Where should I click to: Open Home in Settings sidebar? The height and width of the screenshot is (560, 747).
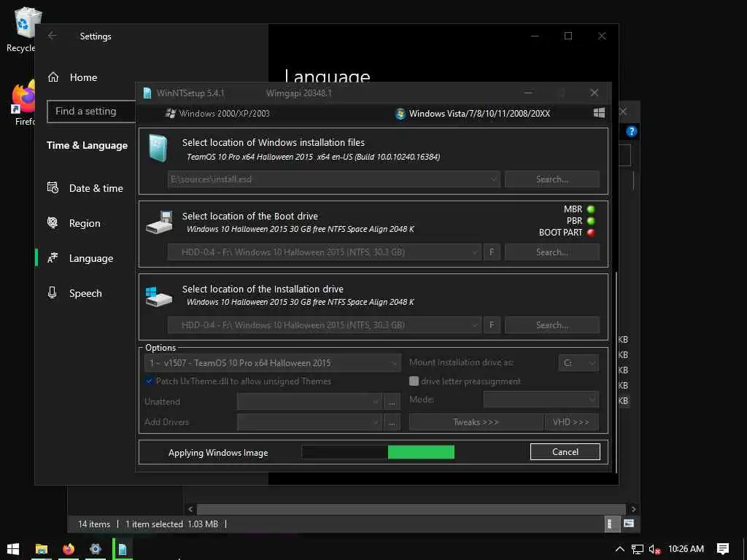(x=83, y=77)
